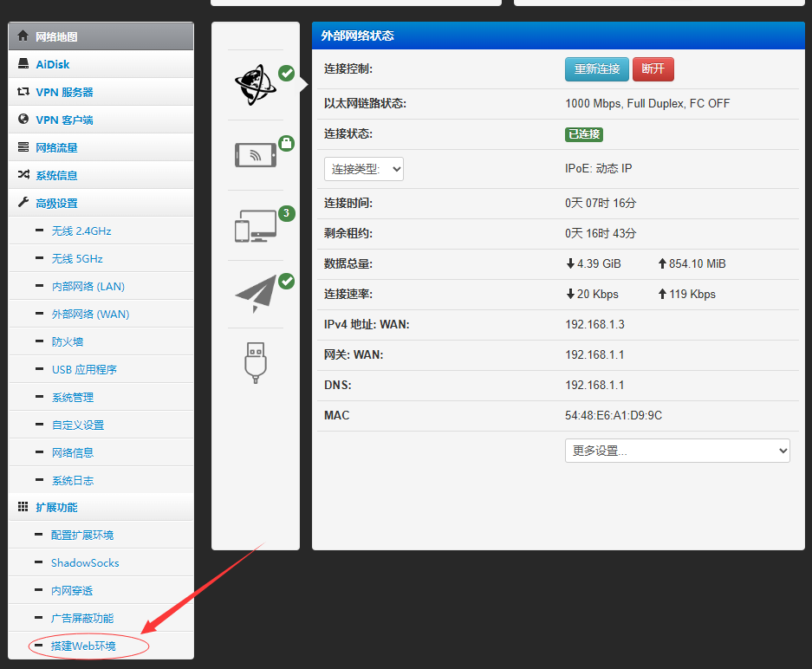Click the red 断开 button
The width and height of the screenshot is (812, 669).
[653, 69]
